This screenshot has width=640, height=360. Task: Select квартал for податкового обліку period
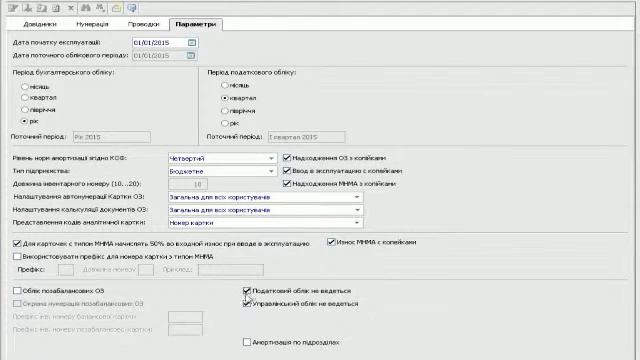224,98
